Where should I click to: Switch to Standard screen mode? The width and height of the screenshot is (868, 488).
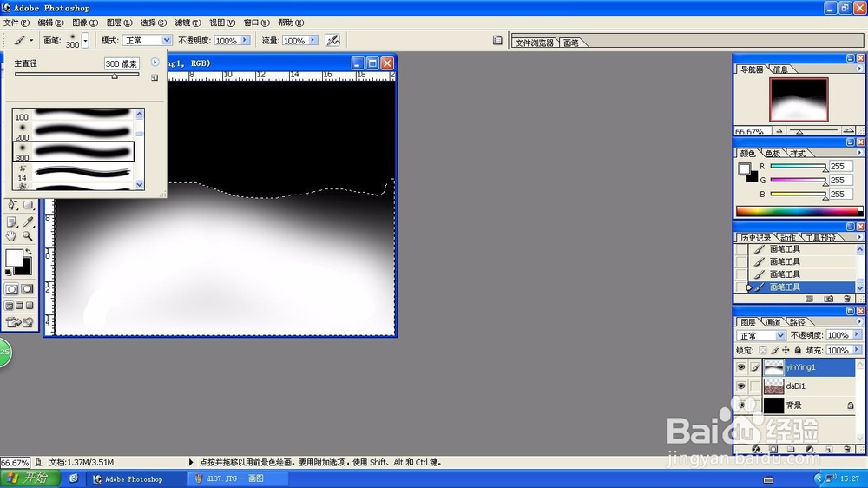point(10,306)
